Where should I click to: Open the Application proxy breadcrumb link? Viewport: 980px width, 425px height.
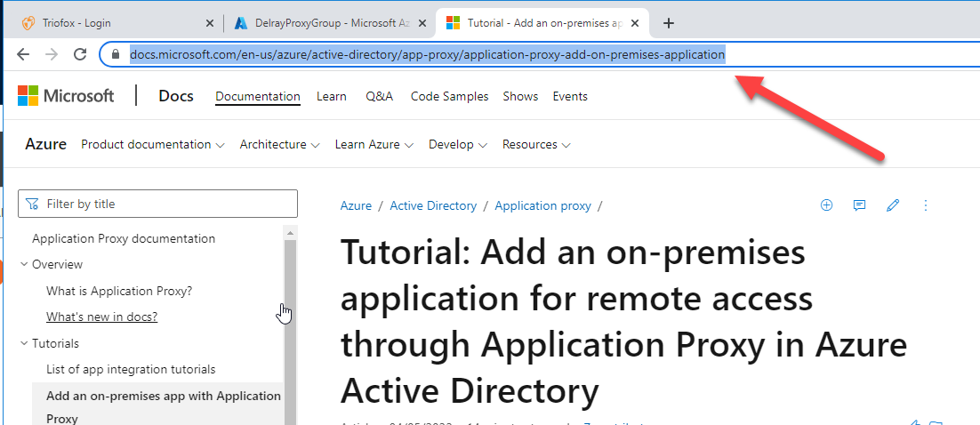[x=543, y=205]
